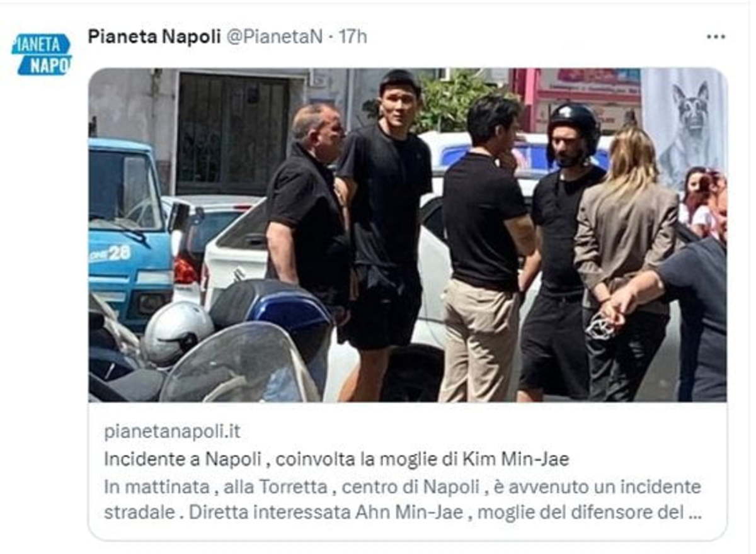The width and height of the screenshot is (756, 554).
Task: Open the 17h timestamp link
Action: pyautogui.click(x=353, y=37)
